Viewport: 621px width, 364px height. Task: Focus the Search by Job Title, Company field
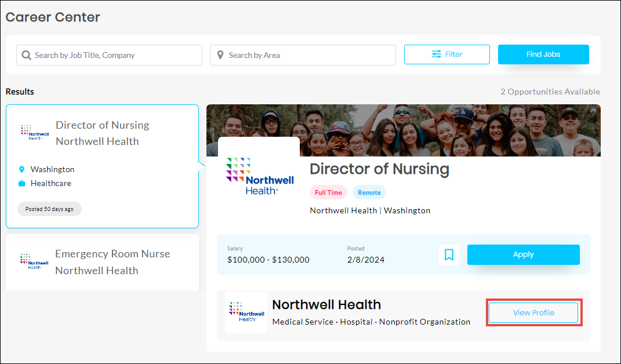click(x=116, y=55)
